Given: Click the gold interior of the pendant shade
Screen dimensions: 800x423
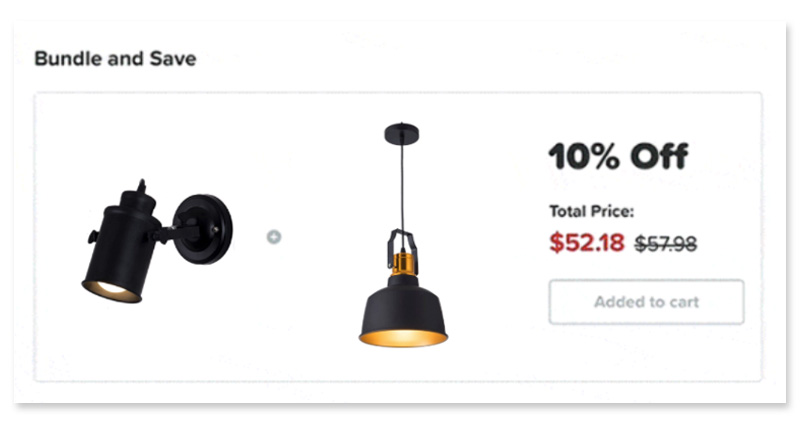Looking at the screenshot, I should coord(403,338).
